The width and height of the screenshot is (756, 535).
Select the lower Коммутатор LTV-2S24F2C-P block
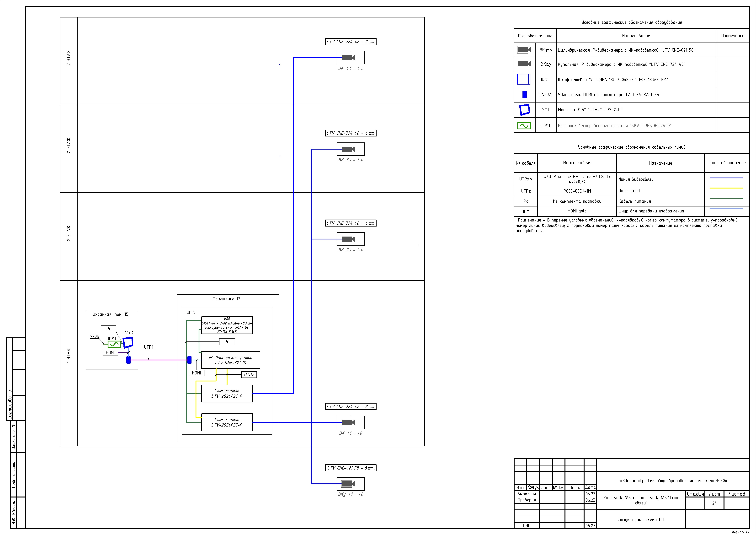pos(227,422)
